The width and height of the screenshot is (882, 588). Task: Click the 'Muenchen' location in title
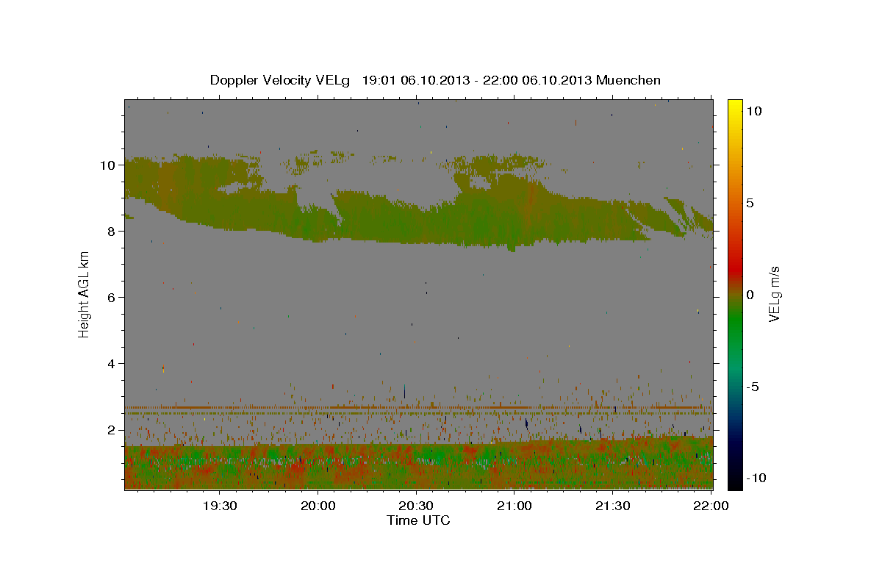click(628, 80)
